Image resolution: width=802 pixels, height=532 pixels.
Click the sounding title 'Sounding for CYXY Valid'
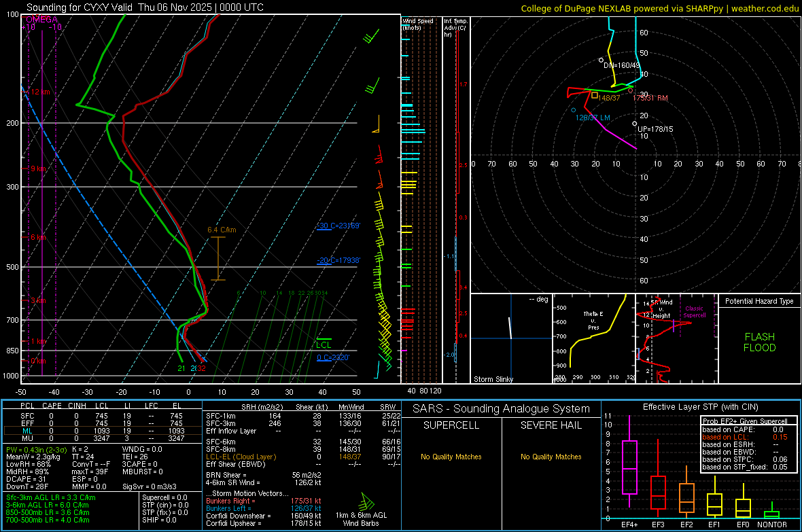tap(80, 7)
